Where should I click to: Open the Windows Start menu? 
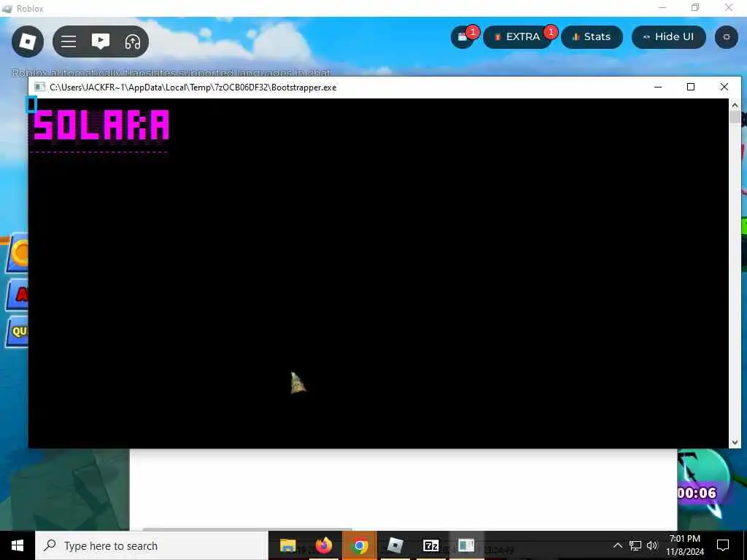point(18,545)
